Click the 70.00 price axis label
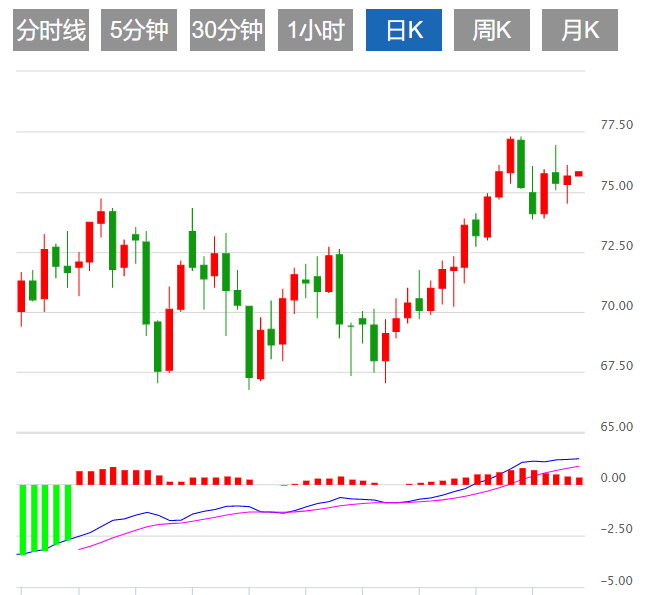649x595 pixels. click(616, 306)
